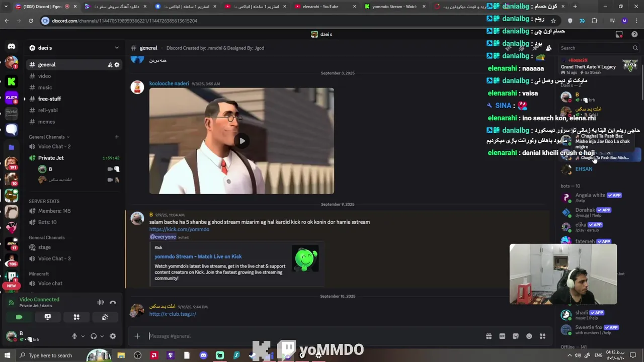Reload the page in browser
The height and width of the screenshot is (362, 644).
[31, 21]
